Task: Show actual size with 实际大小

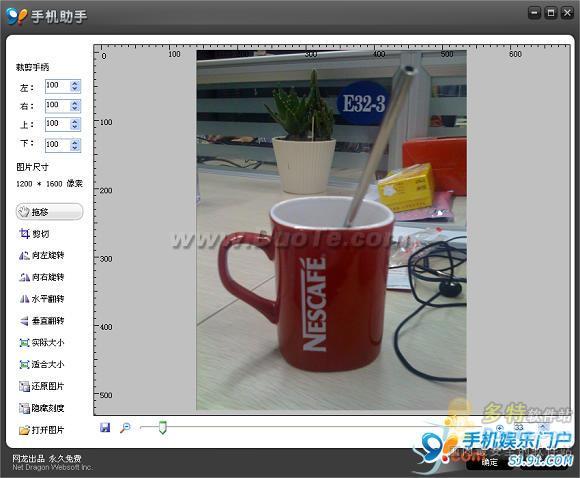Action: pos(41,343)
